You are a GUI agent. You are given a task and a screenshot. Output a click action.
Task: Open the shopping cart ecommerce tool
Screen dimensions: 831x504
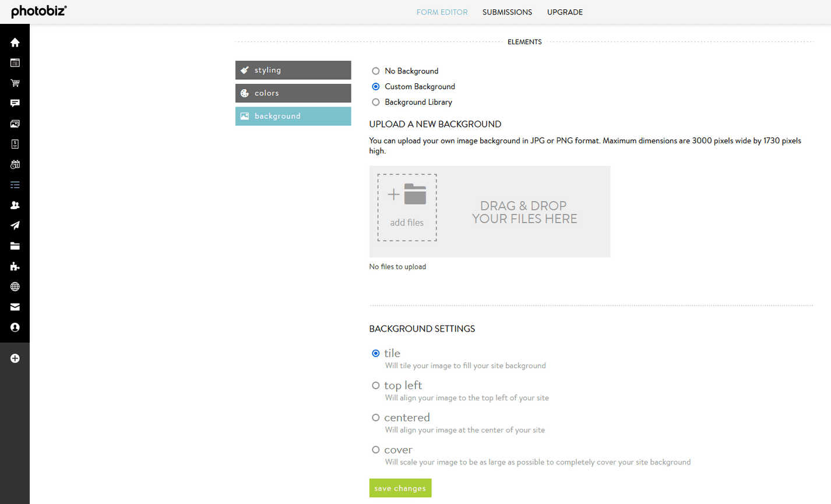(x=15, y=83)
